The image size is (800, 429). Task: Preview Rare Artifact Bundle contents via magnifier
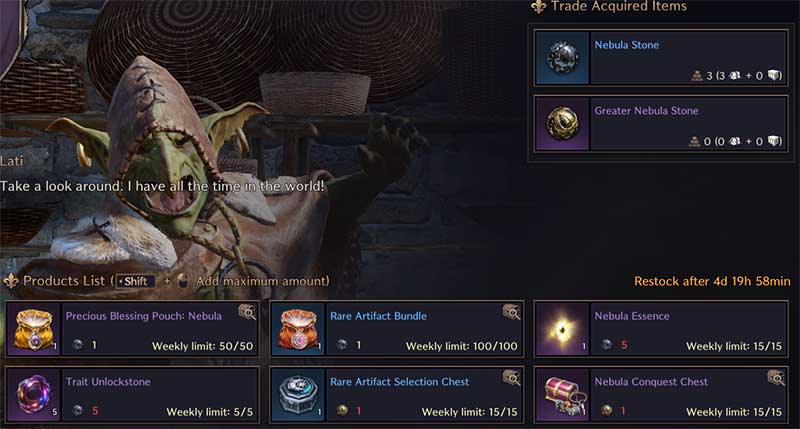point(511,312)
